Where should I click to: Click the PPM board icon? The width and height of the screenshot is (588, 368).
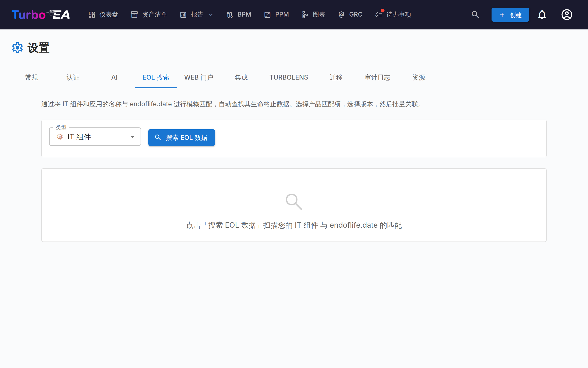tap(267, 15)
